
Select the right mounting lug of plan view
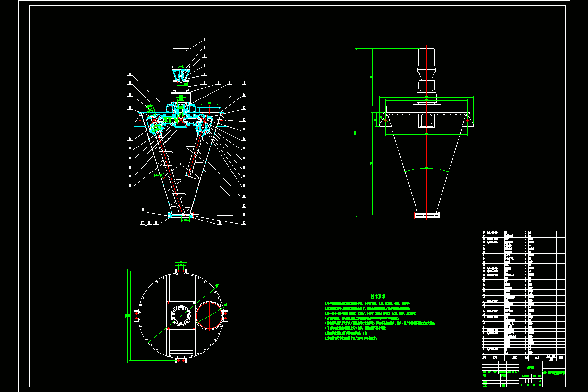[x=226, y=316]
